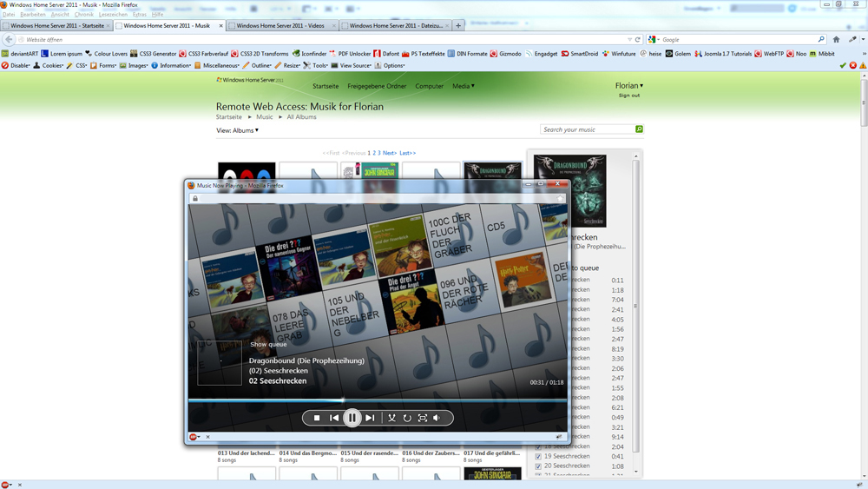Click the Sign out link

point(628,96)
